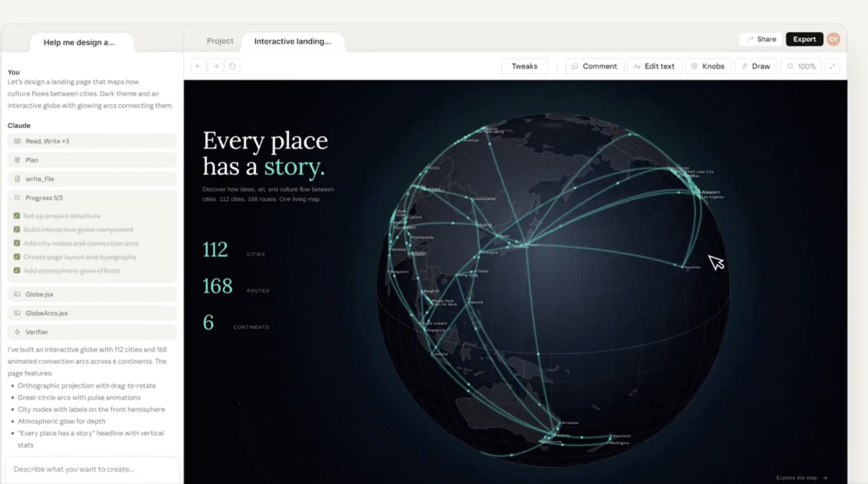The width and height of the screenshot is (868, 484).
Task: Click the Export button
Action: click(804, 39)
